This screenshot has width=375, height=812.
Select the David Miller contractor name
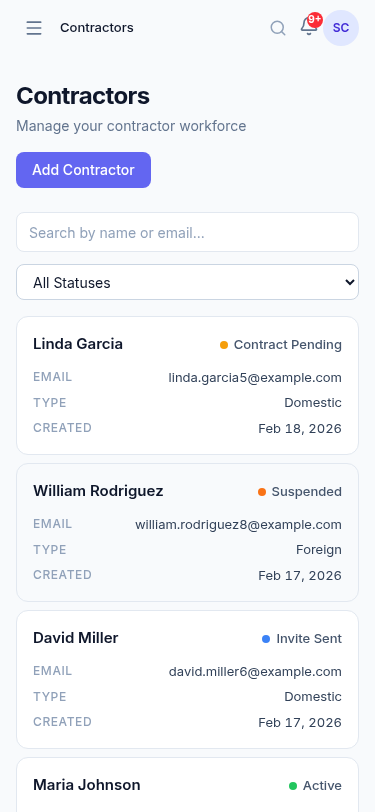(x=76, y=638)
